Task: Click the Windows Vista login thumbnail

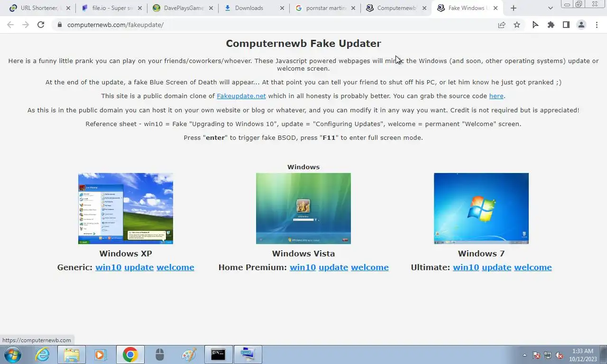Action: pyautogui.click(x=303, y=209)
